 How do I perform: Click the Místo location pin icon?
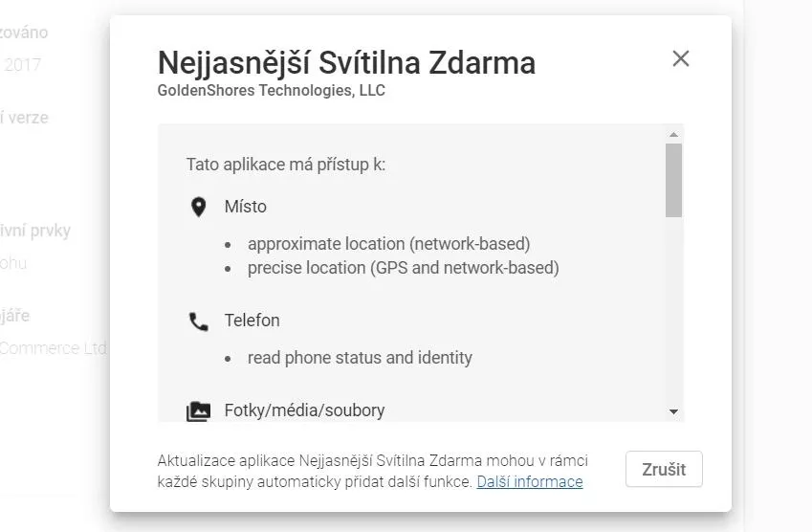pyautogui.click(x=198, y=208)
